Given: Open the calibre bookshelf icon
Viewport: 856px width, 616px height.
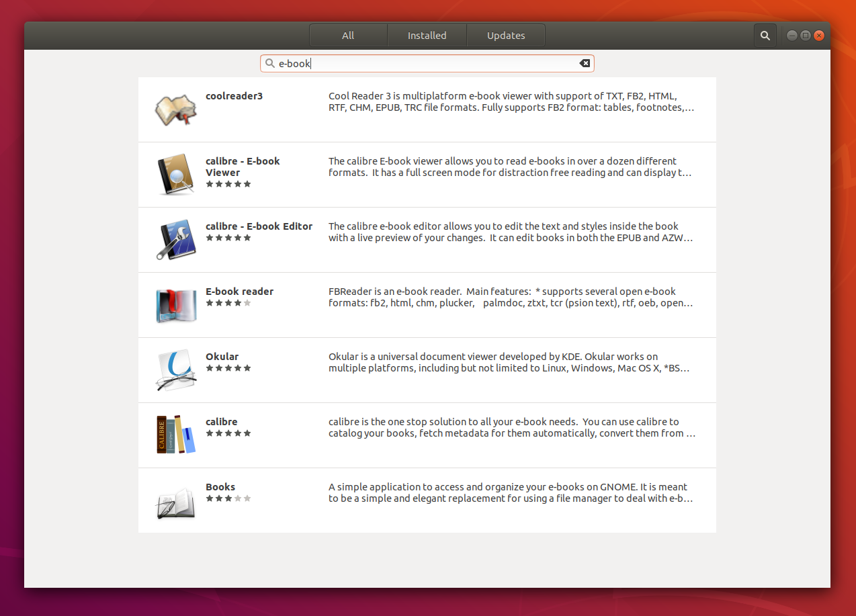Looking at the screenshot, I should click(x=175, y=435).
